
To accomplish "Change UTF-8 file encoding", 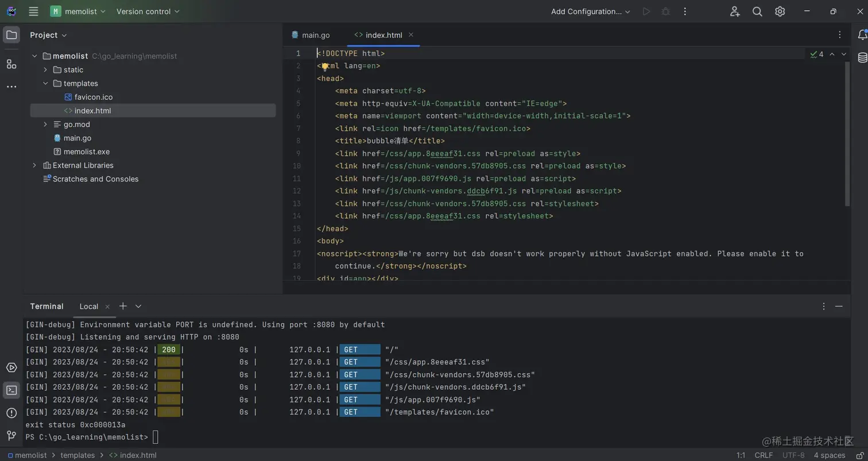I will point(794,455).
